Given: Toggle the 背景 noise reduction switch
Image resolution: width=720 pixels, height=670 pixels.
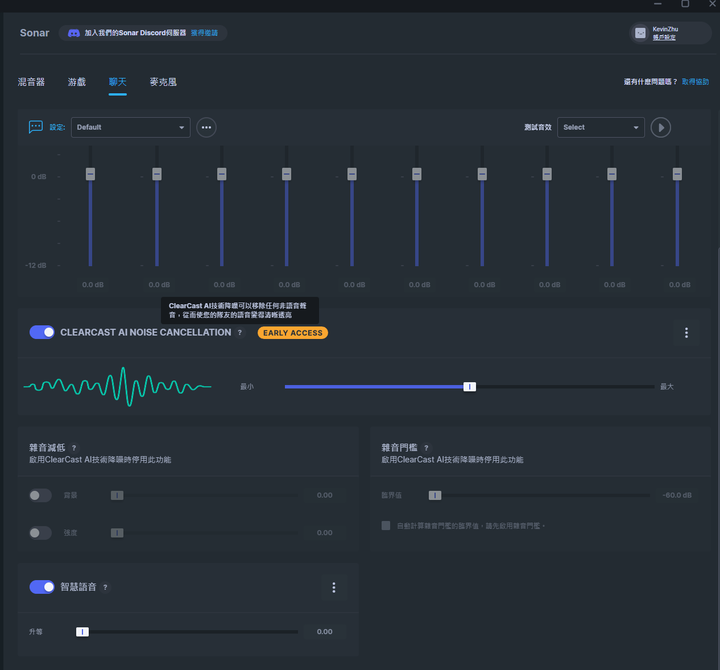Looking at the screenshot, I should (40, 495).
